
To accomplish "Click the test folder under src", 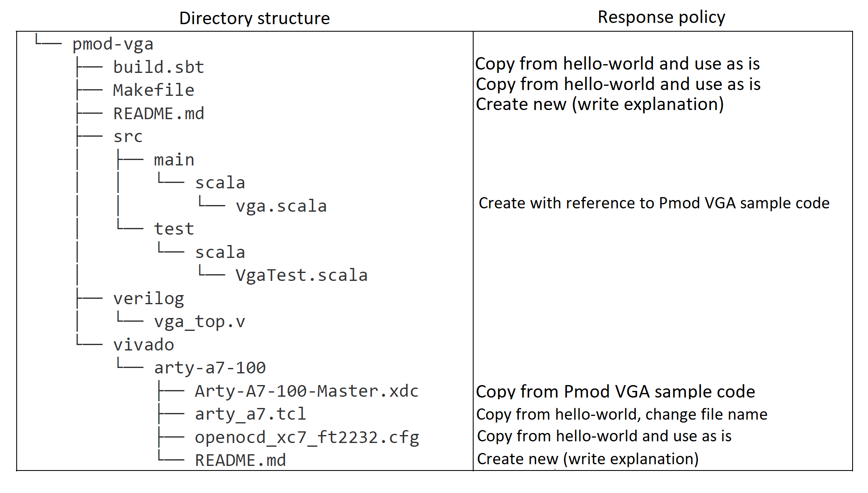I will tap(174, 229).
